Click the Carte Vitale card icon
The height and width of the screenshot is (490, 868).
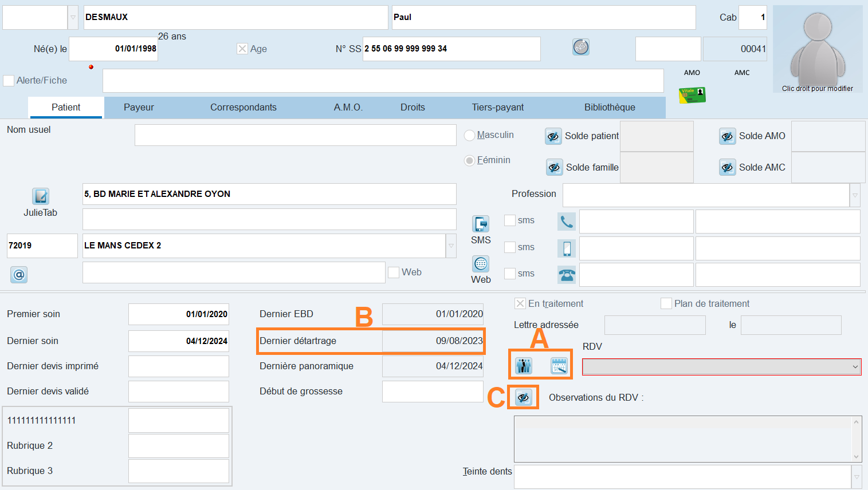[x=692, y=94]
